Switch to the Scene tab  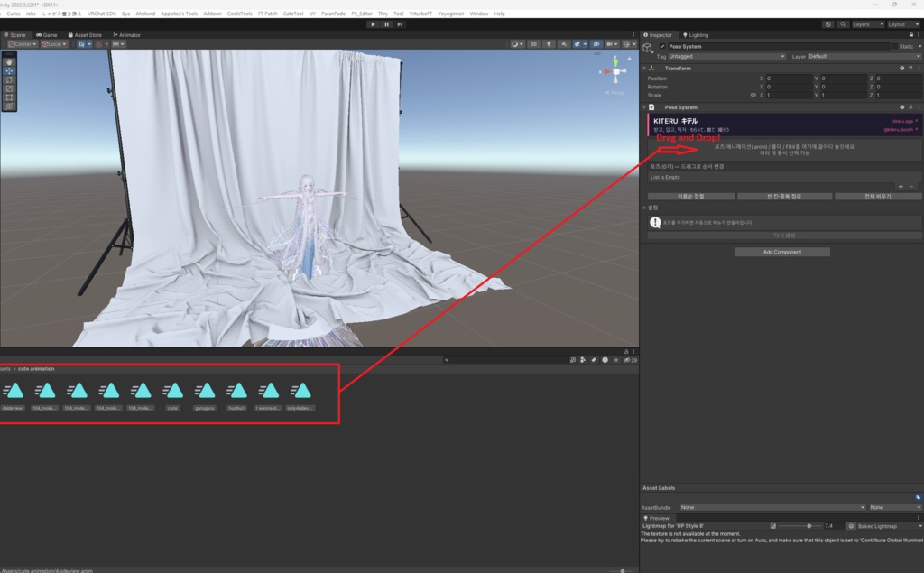14,35
